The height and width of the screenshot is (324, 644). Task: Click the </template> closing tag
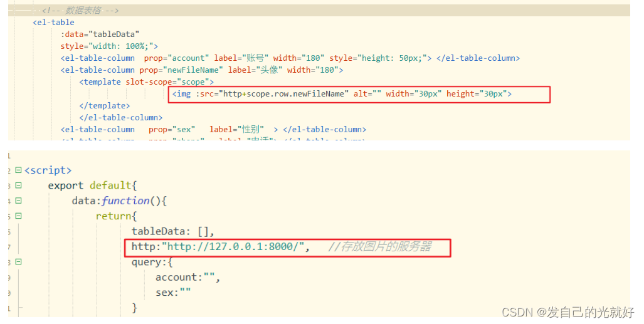point(104,105)
